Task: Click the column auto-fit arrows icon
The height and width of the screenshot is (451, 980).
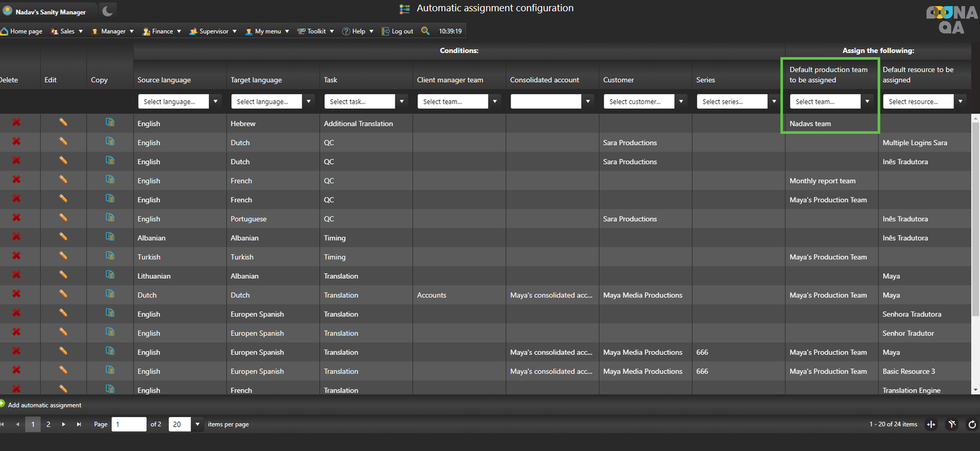Action: [932, 424]
